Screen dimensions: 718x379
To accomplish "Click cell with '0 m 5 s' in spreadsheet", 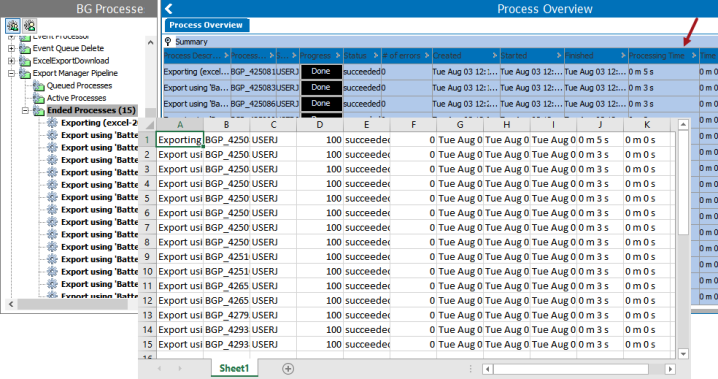I will click(600, 140).
